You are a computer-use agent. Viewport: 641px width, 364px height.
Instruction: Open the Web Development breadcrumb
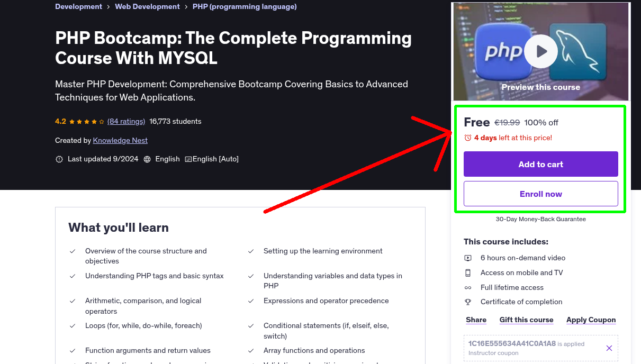point(147,6)
